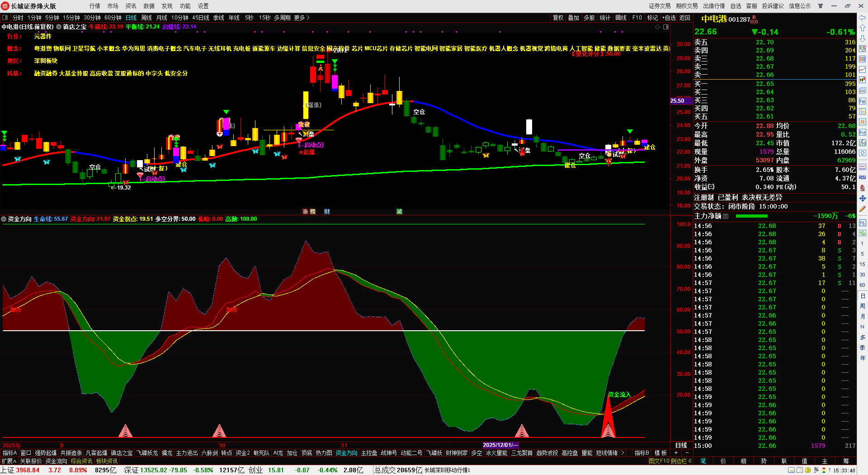Toggle 画线 drawing mode
This screenshot has height=475, width=868.
point(621,18)
